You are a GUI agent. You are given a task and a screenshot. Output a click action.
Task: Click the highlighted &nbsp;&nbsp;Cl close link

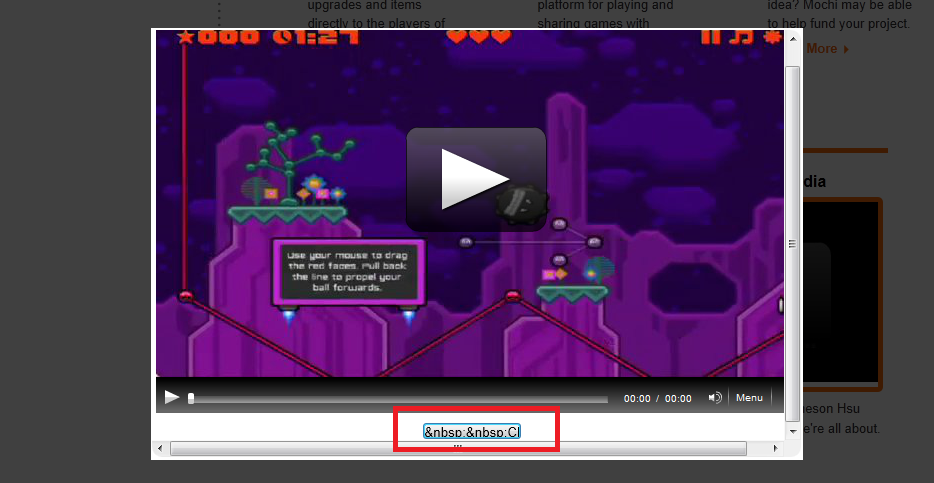tap(472, 432)
